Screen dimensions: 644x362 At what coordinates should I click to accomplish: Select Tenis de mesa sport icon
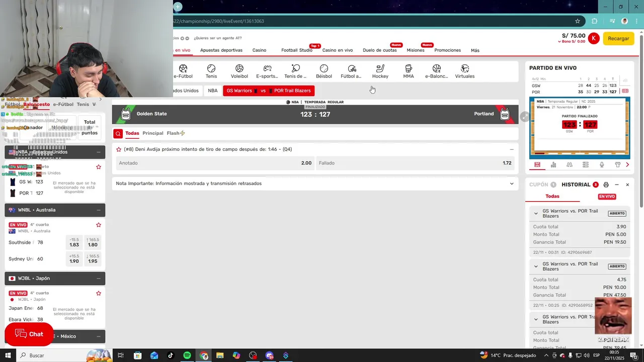coord(295,71)
